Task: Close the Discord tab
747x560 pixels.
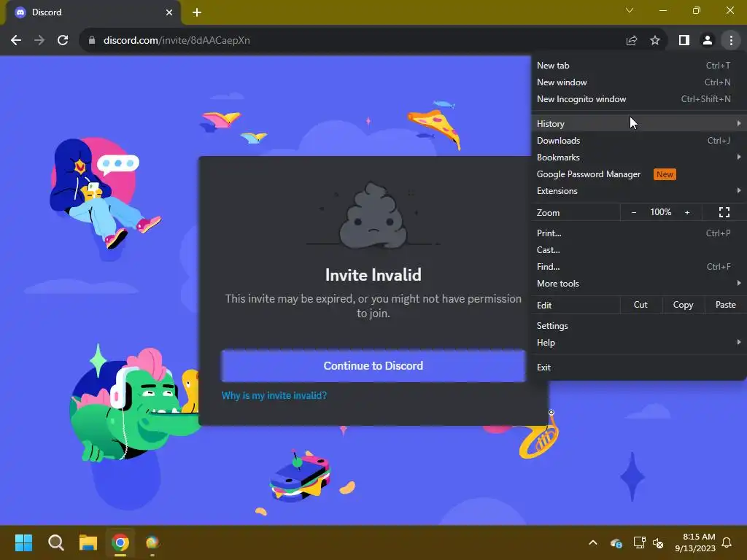Action: click(x=169, y=12)
